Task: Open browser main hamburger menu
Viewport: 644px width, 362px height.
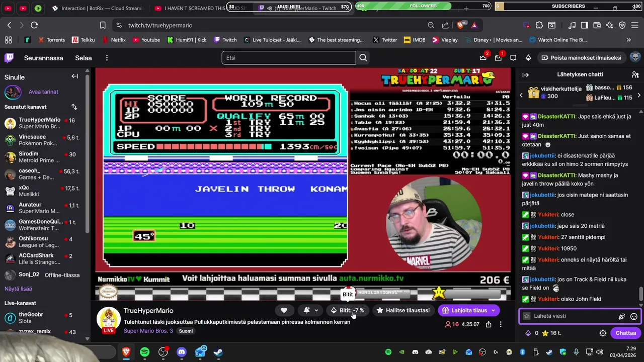Action: 635,25
